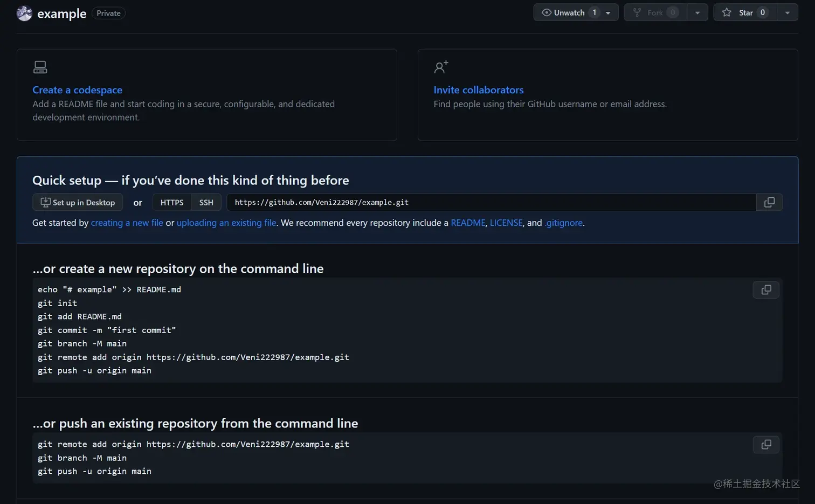Copy the new repository command block
The height and width of the screenshot is (504, 815).
pos(766,290)
